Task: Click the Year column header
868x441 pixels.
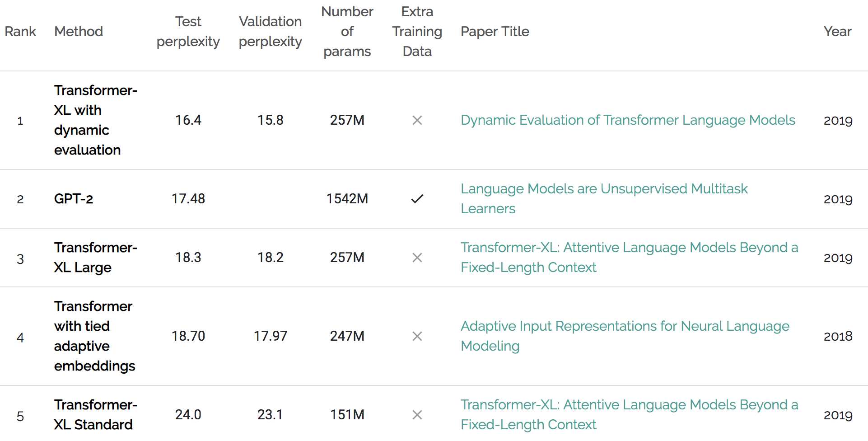Action: click(x=838, y=32)
